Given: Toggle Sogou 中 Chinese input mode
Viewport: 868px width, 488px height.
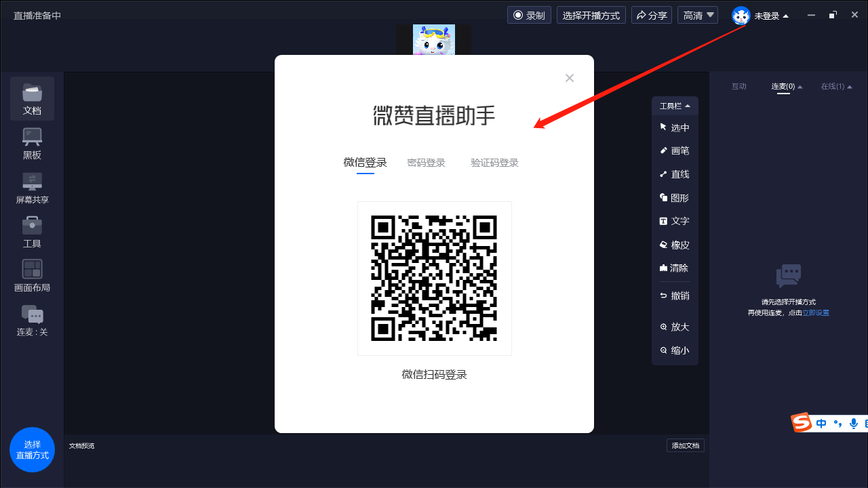Looking at the screenshot, I should 821,424.
